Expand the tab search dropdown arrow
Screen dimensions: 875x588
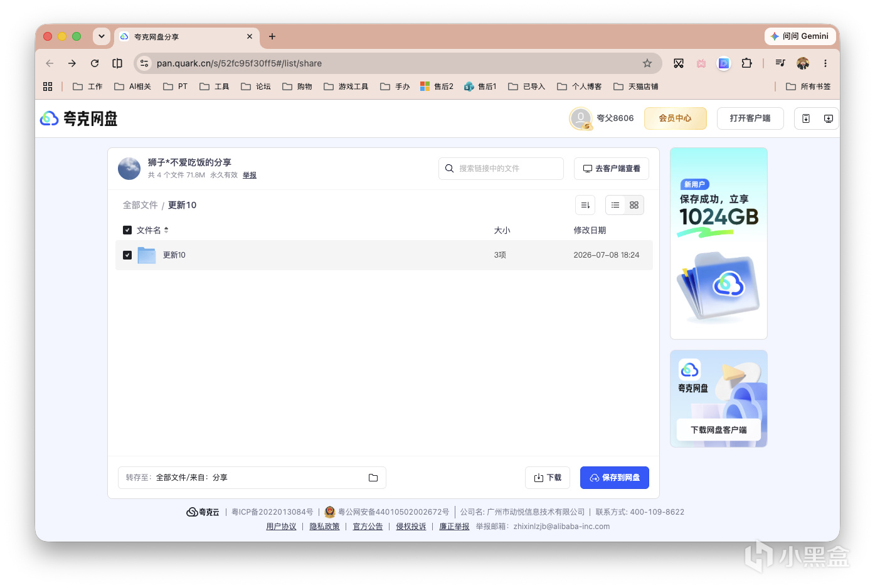tap(102, 36)
